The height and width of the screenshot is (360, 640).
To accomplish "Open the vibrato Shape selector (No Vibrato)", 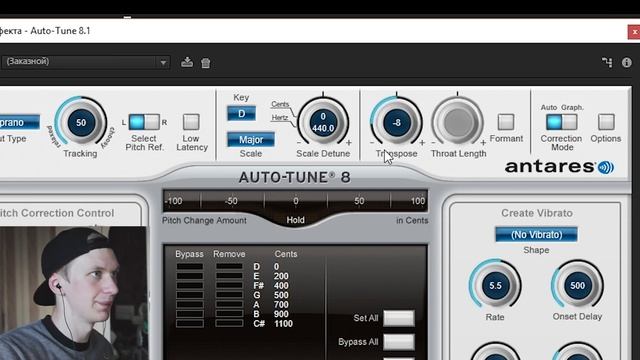I will coord(536,235).
